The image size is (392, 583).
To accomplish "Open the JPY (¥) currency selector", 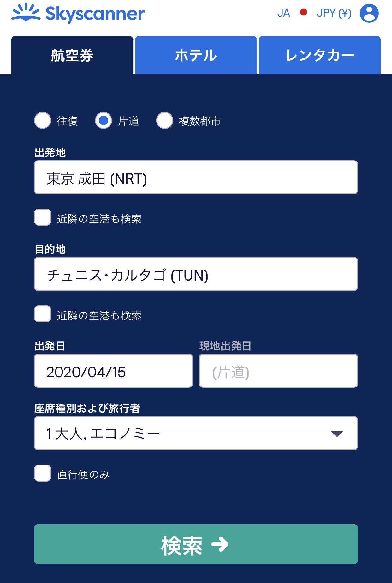I will coord(334,13).
